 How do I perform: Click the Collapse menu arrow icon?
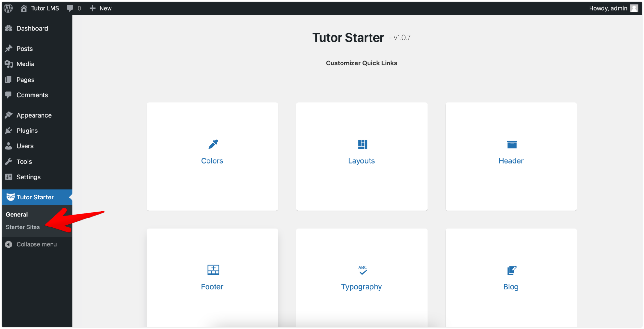point(9,244)
